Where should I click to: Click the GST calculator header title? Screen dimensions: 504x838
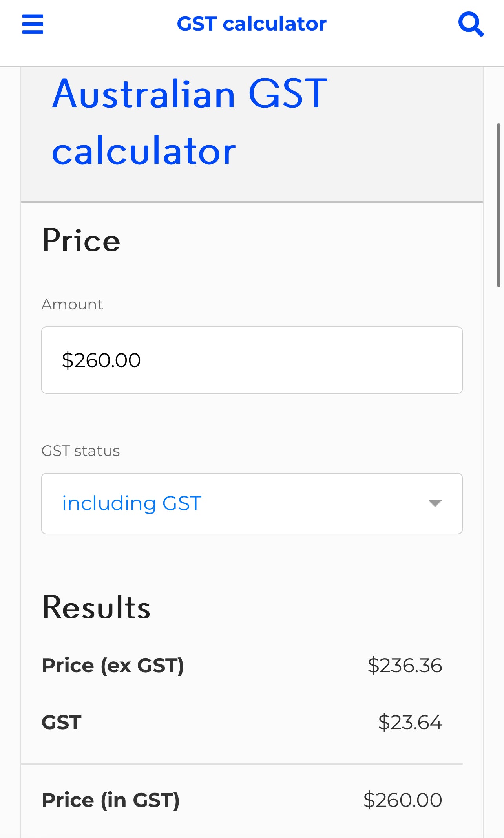(x=252, y=24)
